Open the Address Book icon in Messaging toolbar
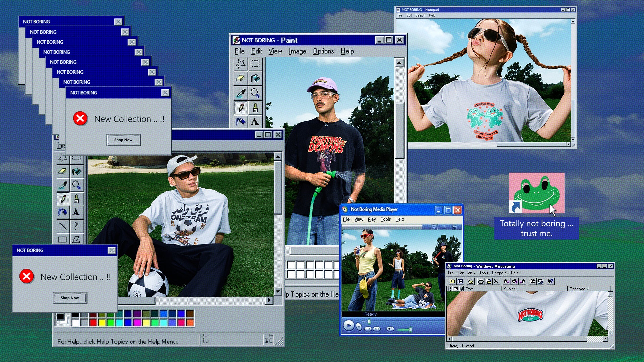Screen dimensions: 644x362 (532, 281)
